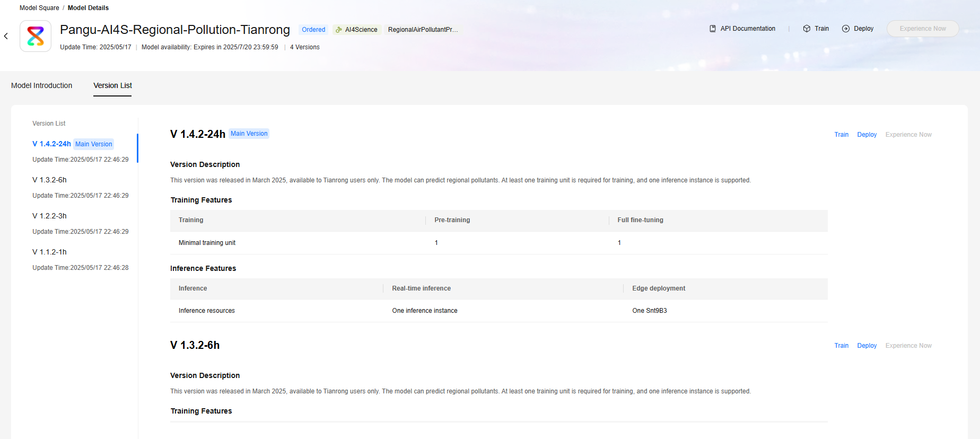Select the Version List tab
980x439 pixels.
coord(112,85)
